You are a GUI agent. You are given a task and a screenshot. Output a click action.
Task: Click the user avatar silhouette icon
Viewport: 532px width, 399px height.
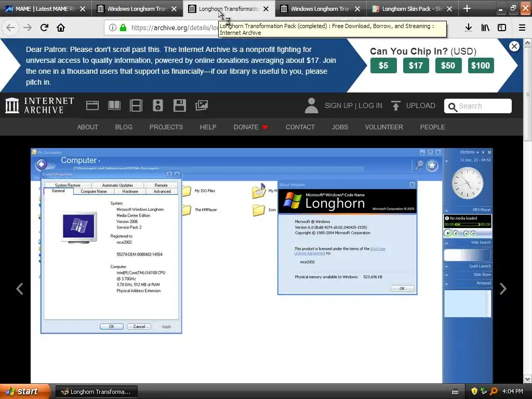point(312,105)
